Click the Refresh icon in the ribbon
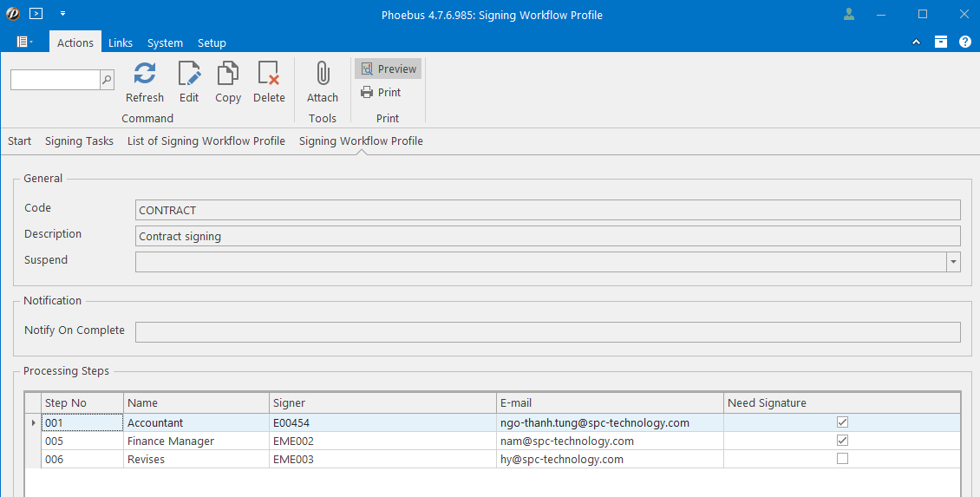Viewport: 980px width, 497px height. point(144,75)
